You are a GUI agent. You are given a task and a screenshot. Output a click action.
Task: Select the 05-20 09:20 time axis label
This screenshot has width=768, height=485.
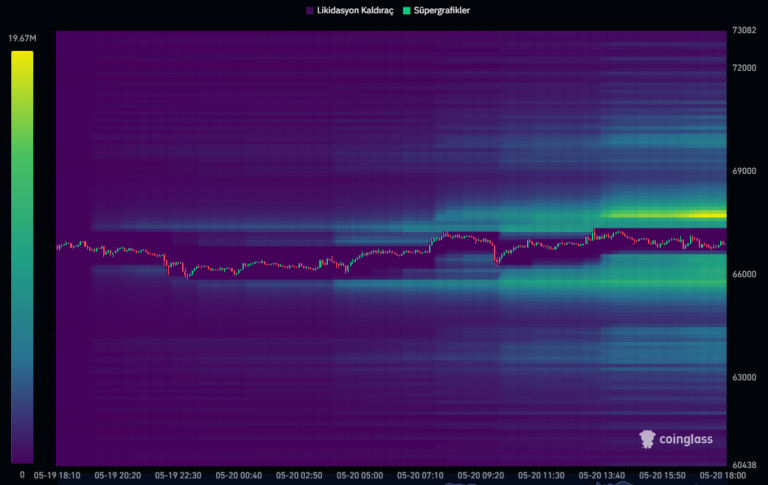[481, 476]
